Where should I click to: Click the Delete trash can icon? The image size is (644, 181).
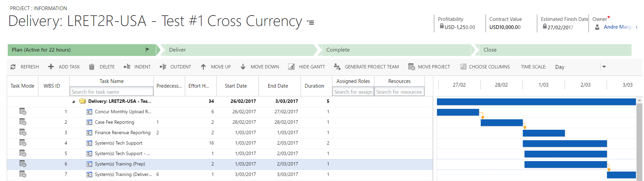pyautogui.click(x=92, y=67)
